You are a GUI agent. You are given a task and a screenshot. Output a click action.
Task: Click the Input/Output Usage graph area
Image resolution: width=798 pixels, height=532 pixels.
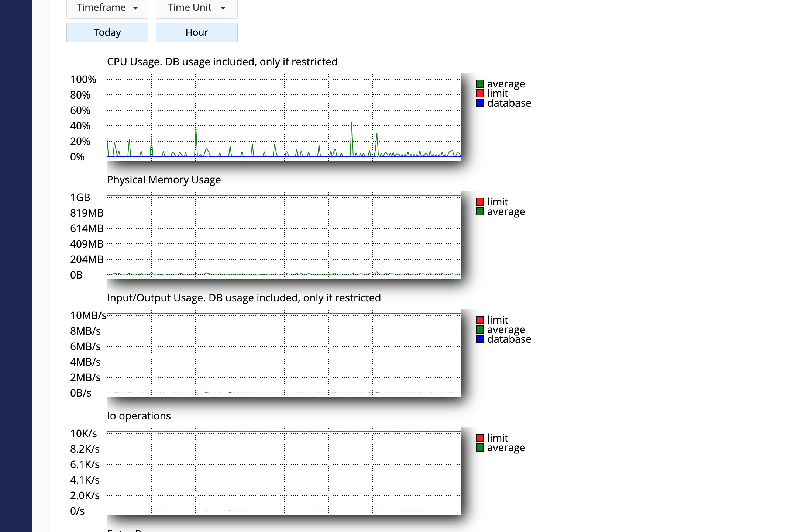[x=284, y=353]
